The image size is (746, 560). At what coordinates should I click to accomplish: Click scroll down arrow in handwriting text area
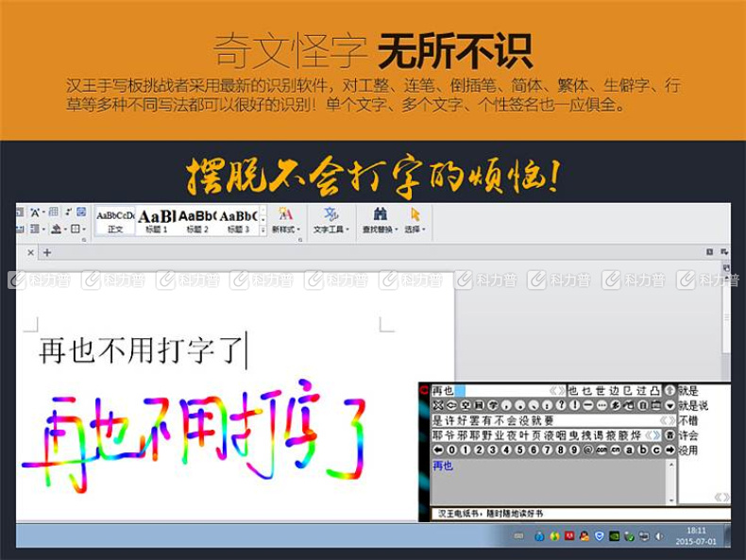671,501
